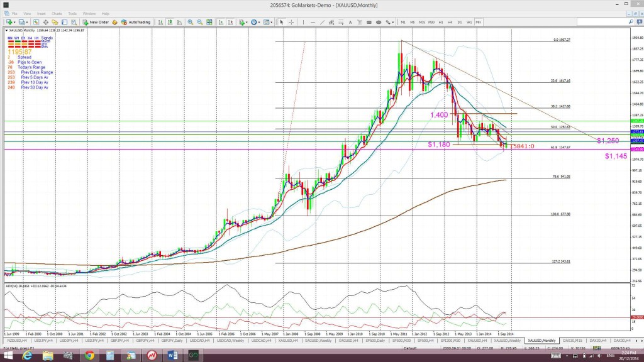Open the Periods clock icon
Screen dimensions: 644x362
(x=254, y=22)
